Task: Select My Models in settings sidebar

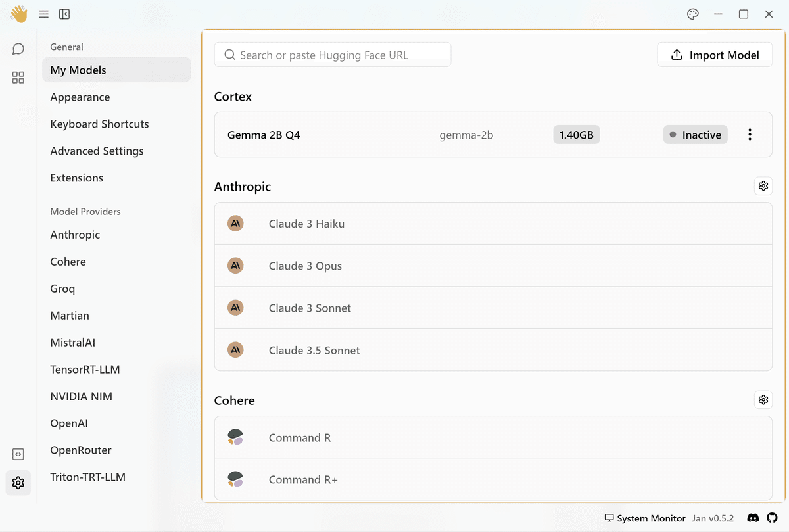Action: click(116, 70)
